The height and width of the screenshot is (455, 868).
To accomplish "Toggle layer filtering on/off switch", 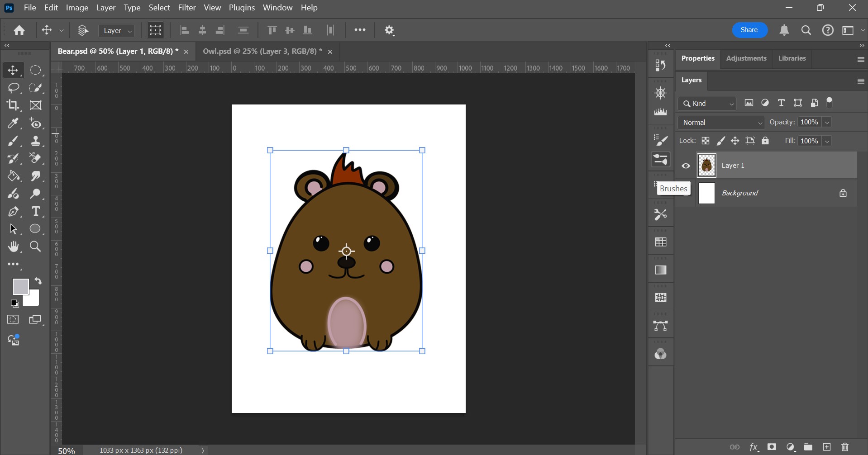I will [x=830, y=103].
